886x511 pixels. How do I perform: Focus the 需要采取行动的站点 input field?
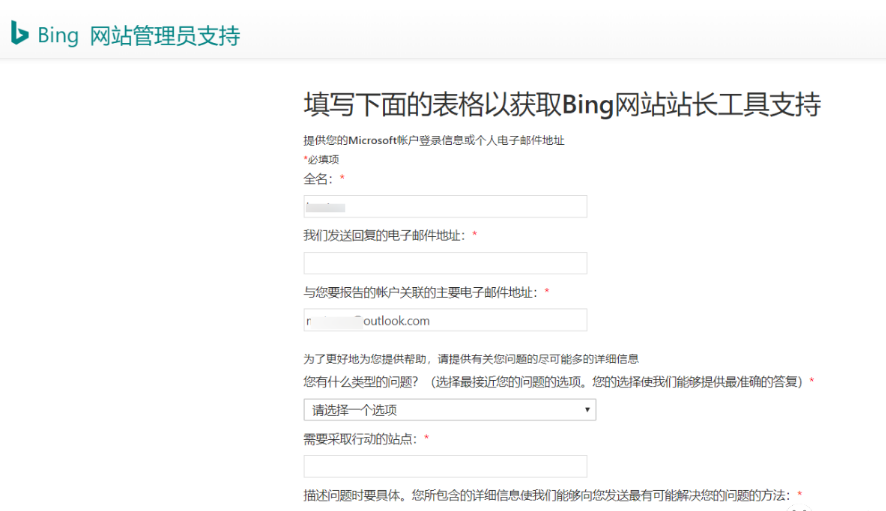[445, 466]
